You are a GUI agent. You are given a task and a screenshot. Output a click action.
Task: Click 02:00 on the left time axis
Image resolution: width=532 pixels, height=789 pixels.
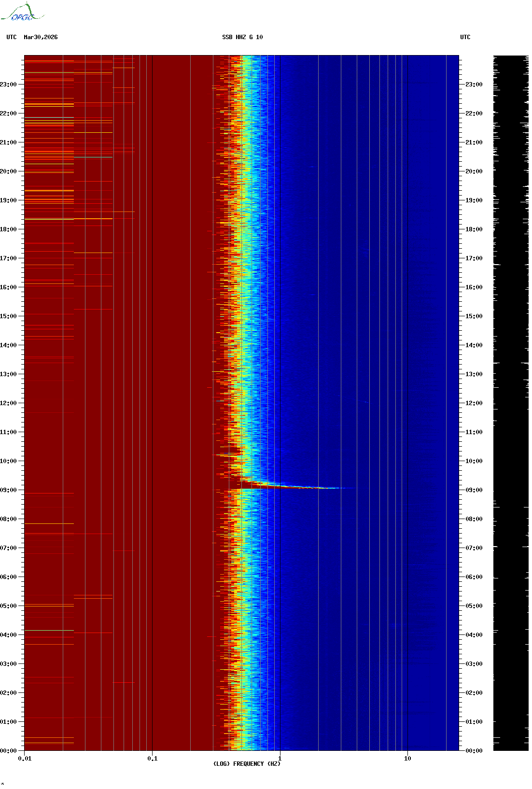click(x=8, y=693)
